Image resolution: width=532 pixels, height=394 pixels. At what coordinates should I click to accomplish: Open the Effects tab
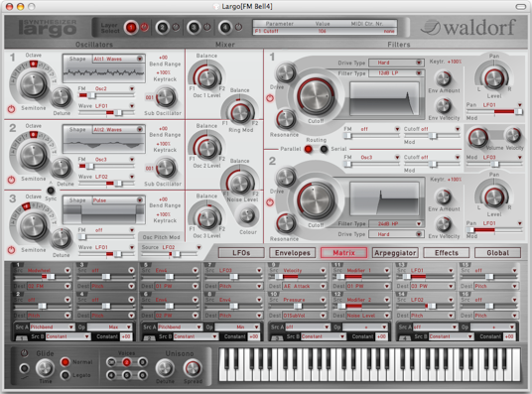click(447, 253)
